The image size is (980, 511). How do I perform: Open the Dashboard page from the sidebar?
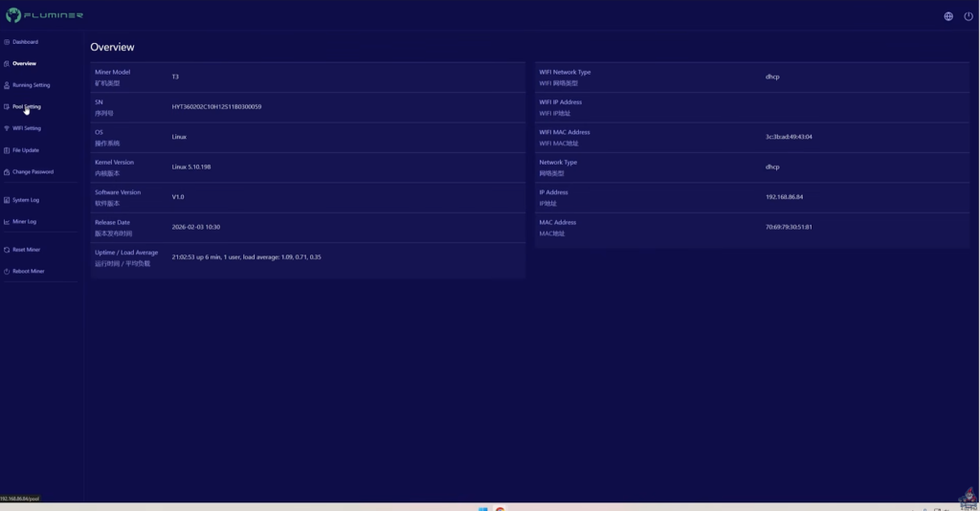25,42
